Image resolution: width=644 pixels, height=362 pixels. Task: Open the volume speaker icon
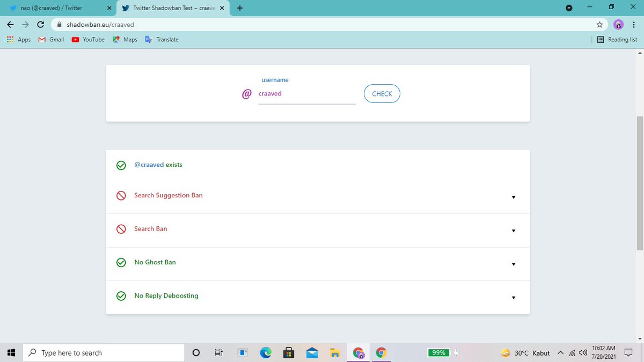click(x=583, y=353)
